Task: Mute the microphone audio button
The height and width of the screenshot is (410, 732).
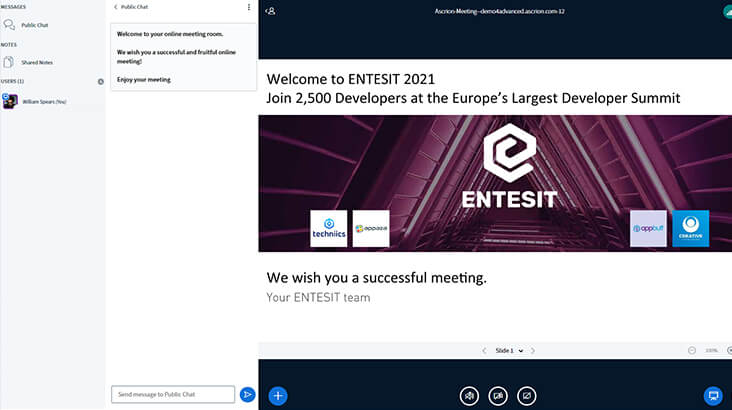Action: [469, 395]
